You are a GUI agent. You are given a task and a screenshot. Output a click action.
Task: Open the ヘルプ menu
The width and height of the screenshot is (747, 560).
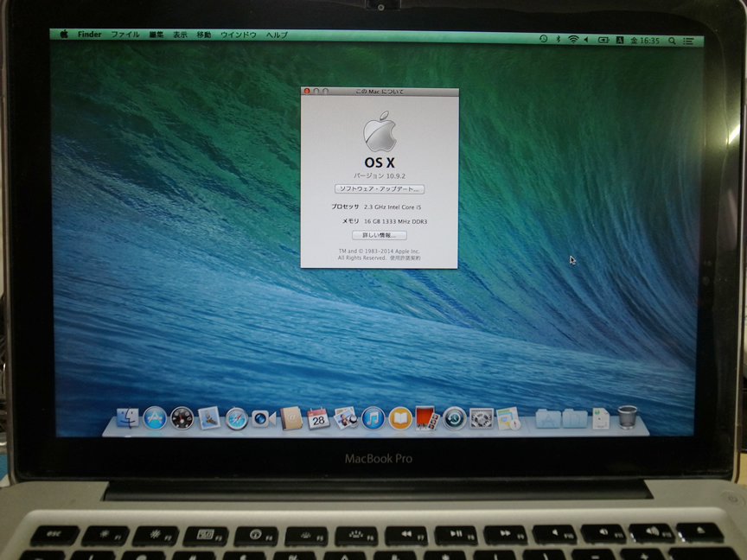[277, 35]
